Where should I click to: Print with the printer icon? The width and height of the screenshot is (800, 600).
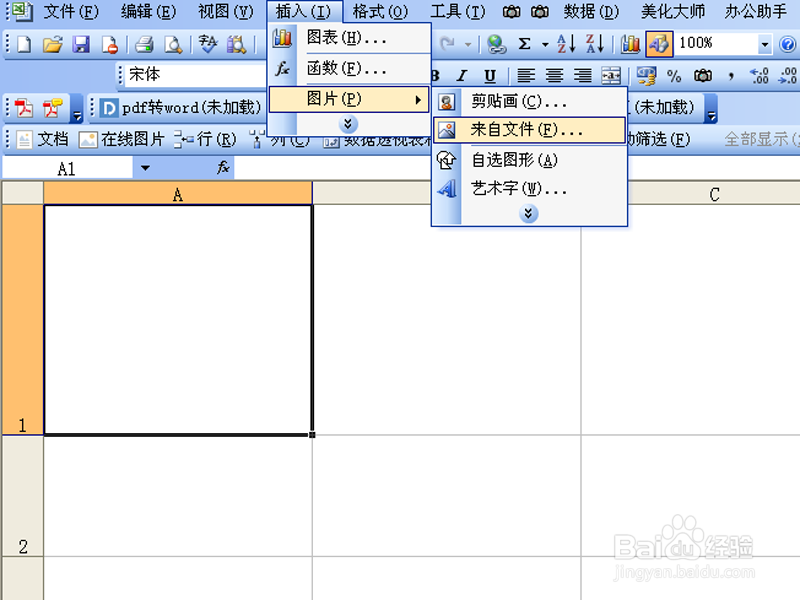pos(144,44)
